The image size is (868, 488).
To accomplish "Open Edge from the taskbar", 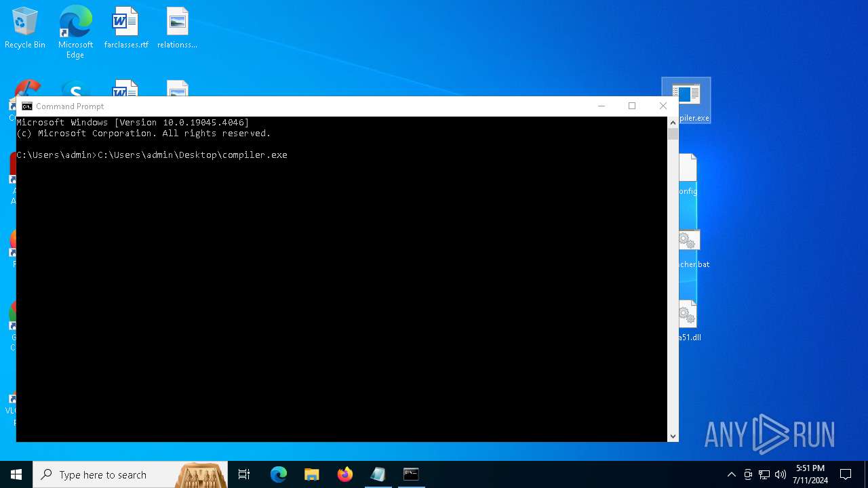I will tap(279, 474).
